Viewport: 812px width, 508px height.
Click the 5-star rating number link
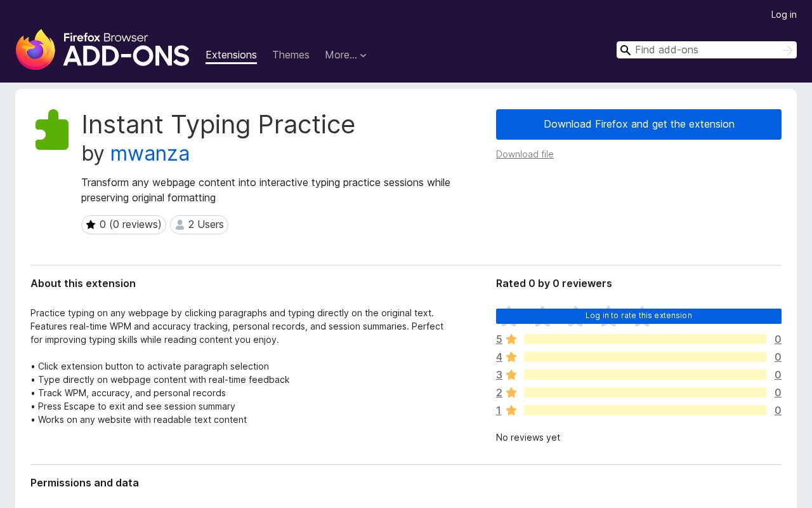(499, 339)
